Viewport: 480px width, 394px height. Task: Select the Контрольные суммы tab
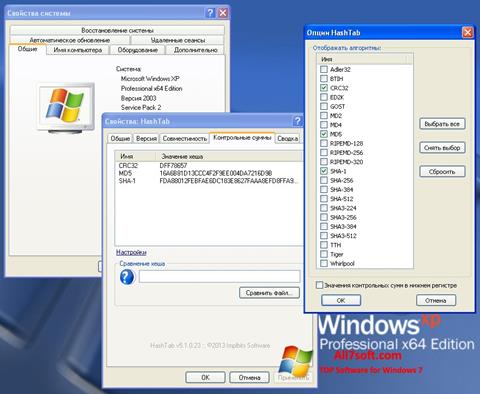pos(242,138)
